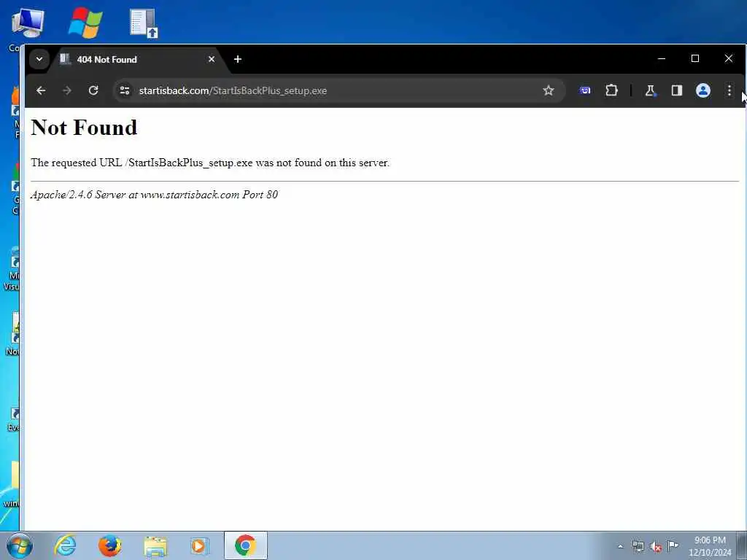Open the Extensions puzzle menu
Viewport: 747px width, 560px height.
point(611,90)
